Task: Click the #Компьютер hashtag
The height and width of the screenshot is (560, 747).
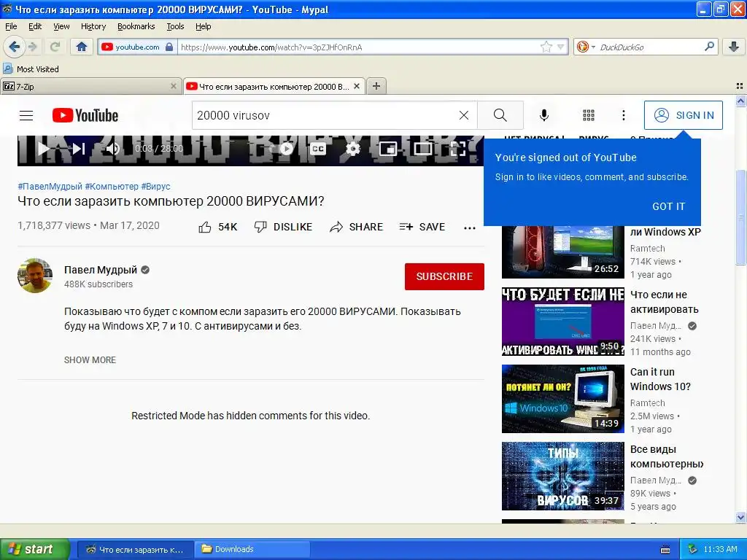Action: click(x=112, y=187)
